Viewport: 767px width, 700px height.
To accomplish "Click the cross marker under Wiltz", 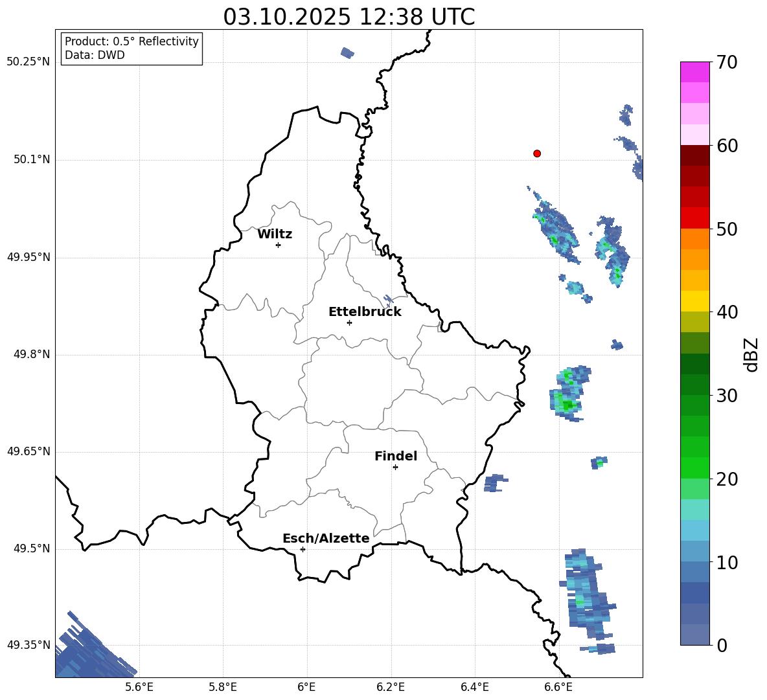I will coord(278,245).
